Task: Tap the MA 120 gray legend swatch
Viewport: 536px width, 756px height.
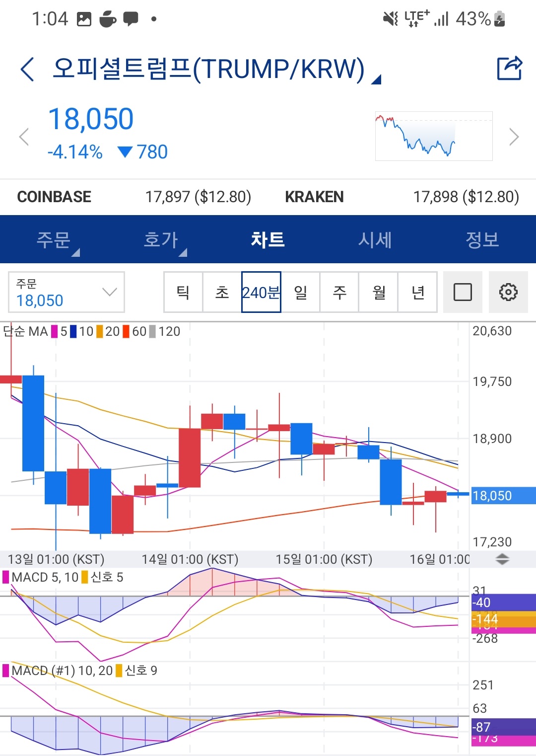Action: pyautogui.click(x=153, y=331)
